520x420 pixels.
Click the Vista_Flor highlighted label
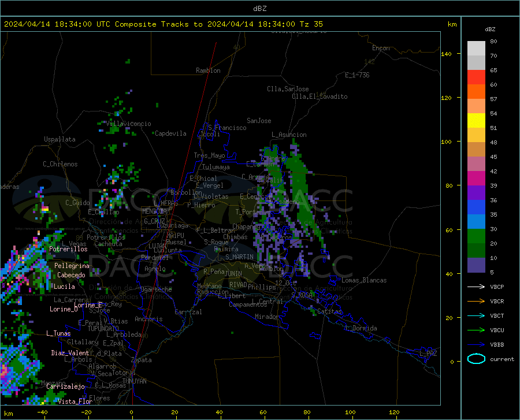75,402
